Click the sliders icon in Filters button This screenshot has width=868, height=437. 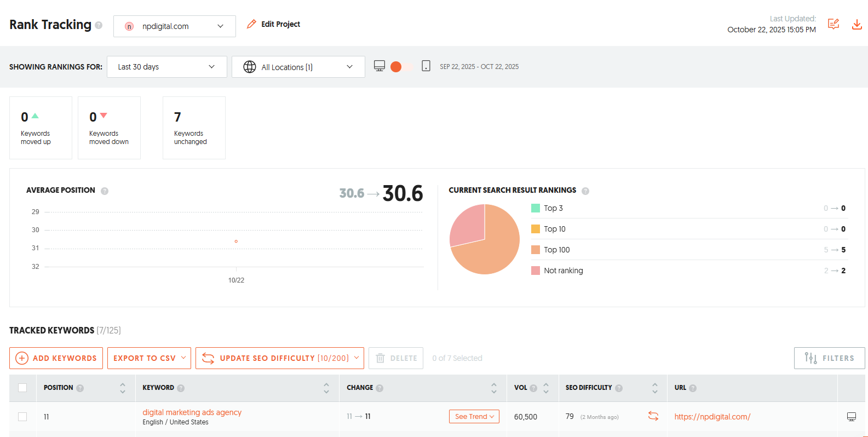pyautogui.click(x=810, y=358)
